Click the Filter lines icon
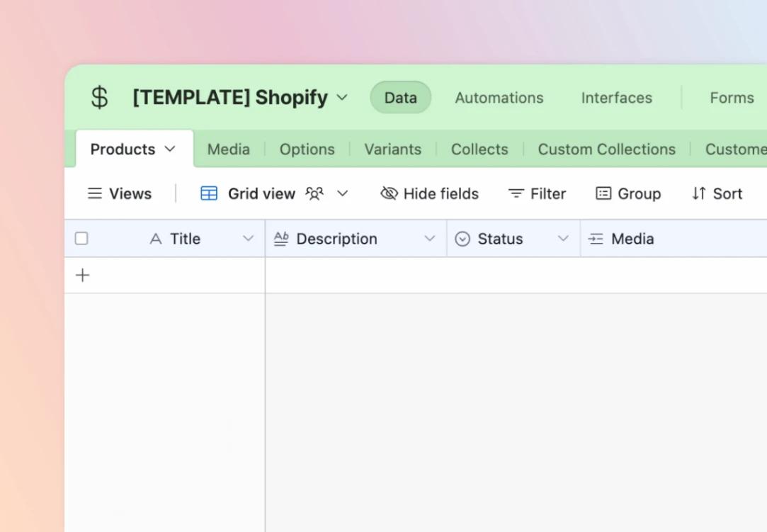The height and width of the screenshot is (532, 767). [x=516, y=193]
